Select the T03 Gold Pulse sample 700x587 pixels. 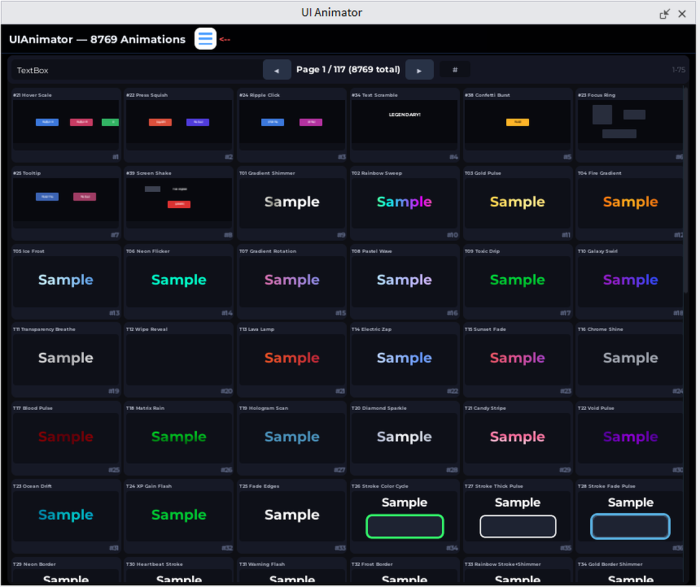[517, 202]
